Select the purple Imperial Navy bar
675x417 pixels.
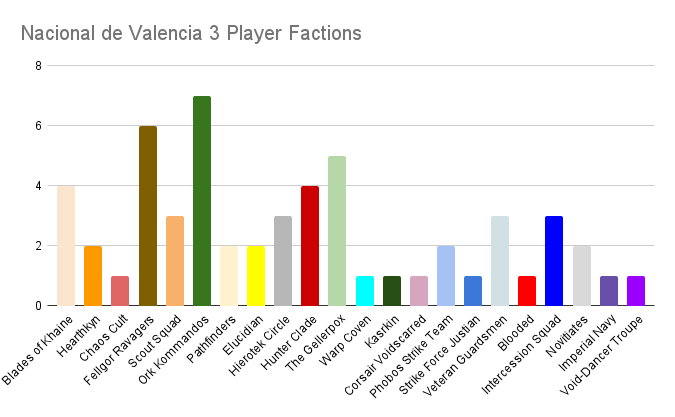coord(608,290)
